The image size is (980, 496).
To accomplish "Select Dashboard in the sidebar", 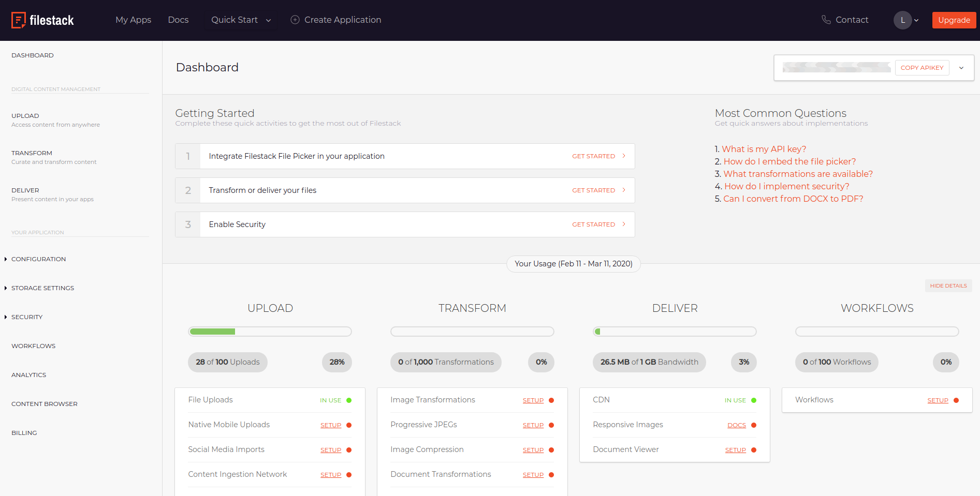I will click(x=33, y=55).
